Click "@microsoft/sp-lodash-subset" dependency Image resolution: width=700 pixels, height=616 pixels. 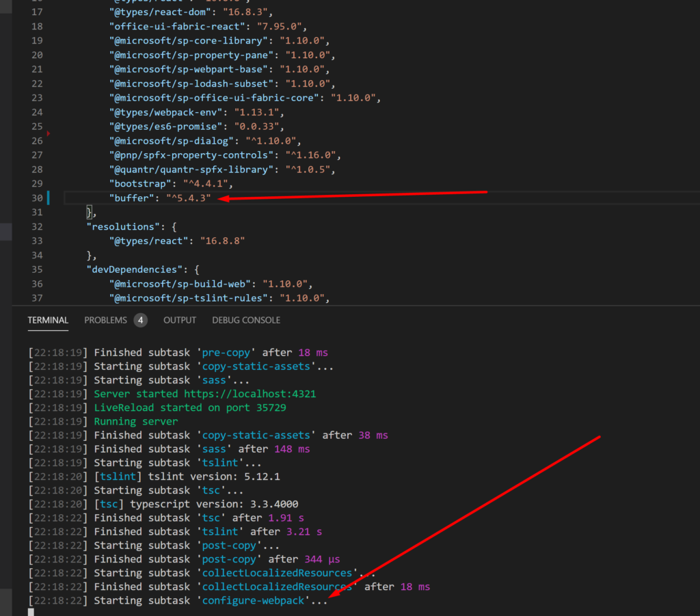(191, 83)
